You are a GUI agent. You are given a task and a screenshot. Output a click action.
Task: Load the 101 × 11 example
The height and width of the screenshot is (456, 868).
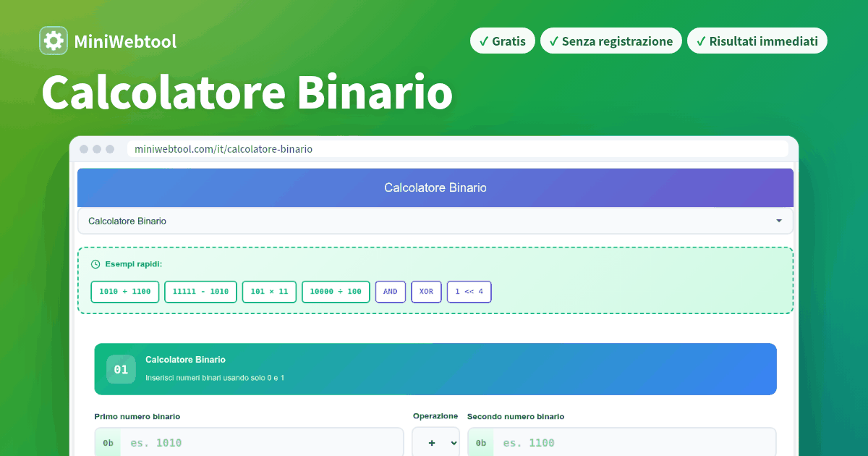point(269,292)
